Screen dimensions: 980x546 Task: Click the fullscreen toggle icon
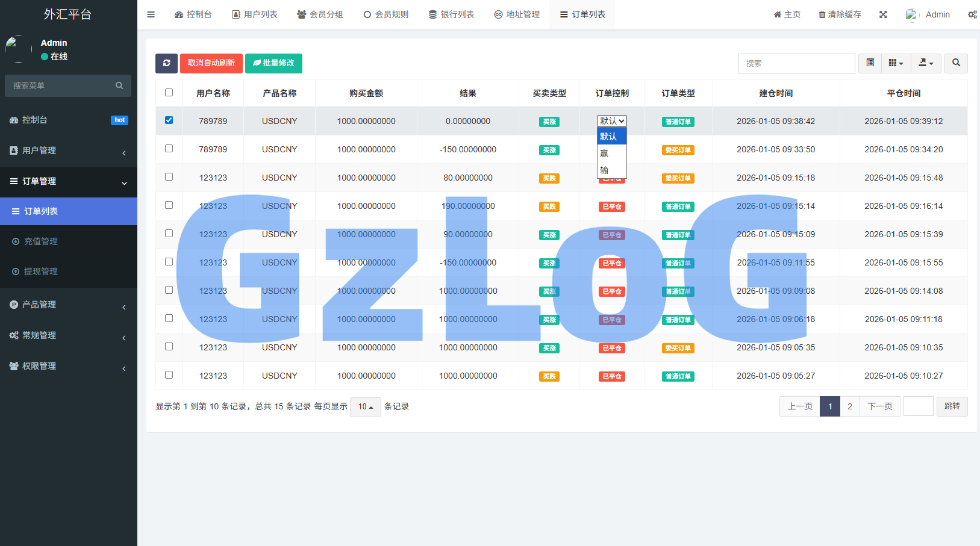pyautogui.click(x=883, y=14)
